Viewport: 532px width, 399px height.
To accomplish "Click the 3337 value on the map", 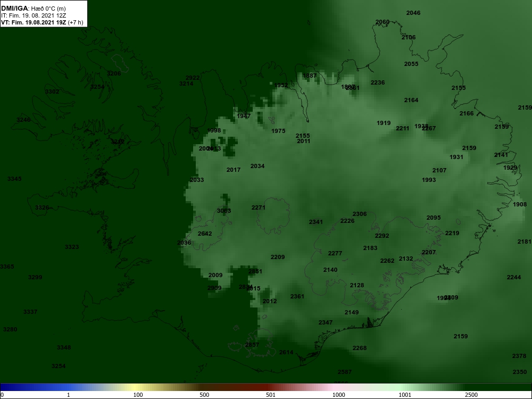I will [30, 311].
